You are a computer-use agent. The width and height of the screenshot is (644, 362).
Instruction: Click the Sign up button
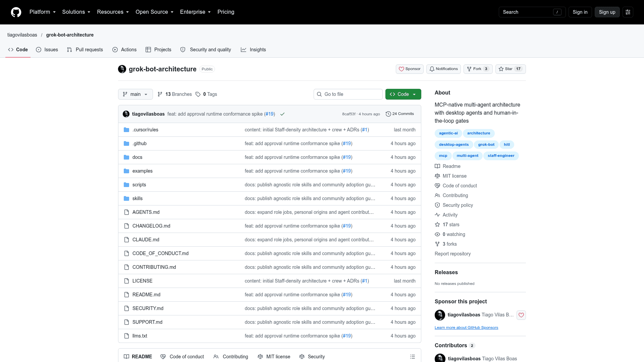pos(607,12)
